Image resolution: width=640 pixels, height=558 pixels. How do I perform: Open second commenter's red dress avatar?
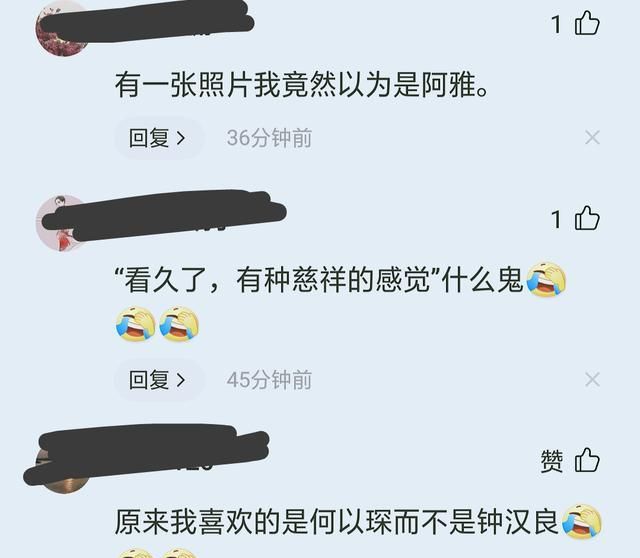(63, 223)
